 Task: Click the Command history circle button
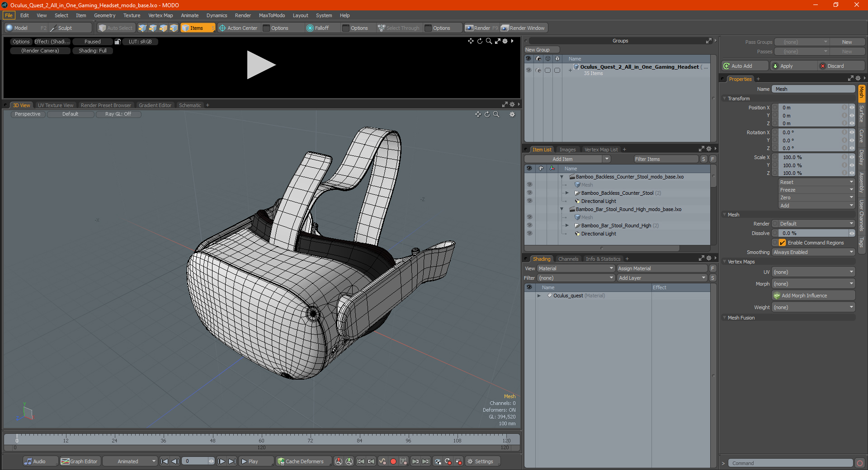click(x=860, y=463)
